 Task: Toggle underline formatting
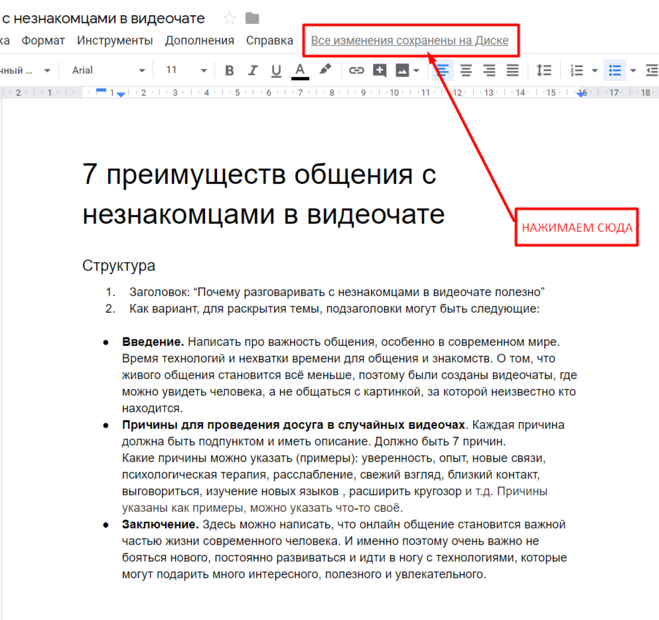(x=275, y=70)
